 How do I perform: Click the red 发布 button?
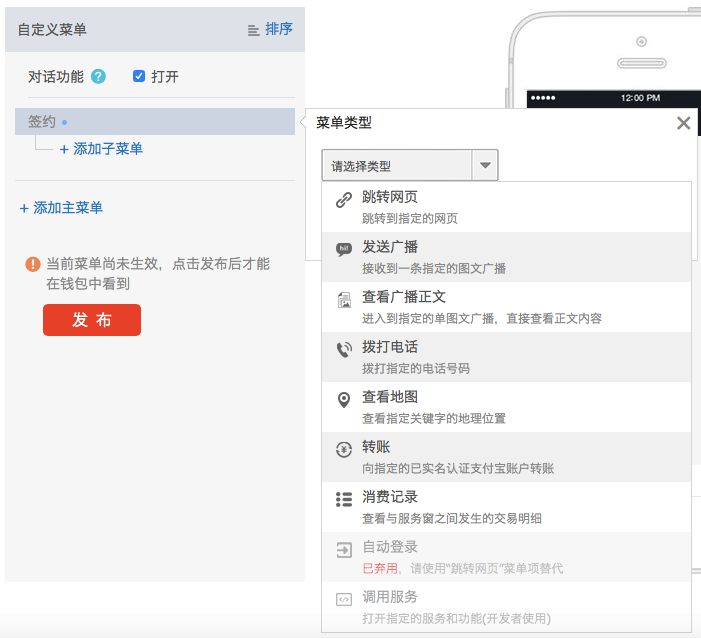(x=92, y=320)
